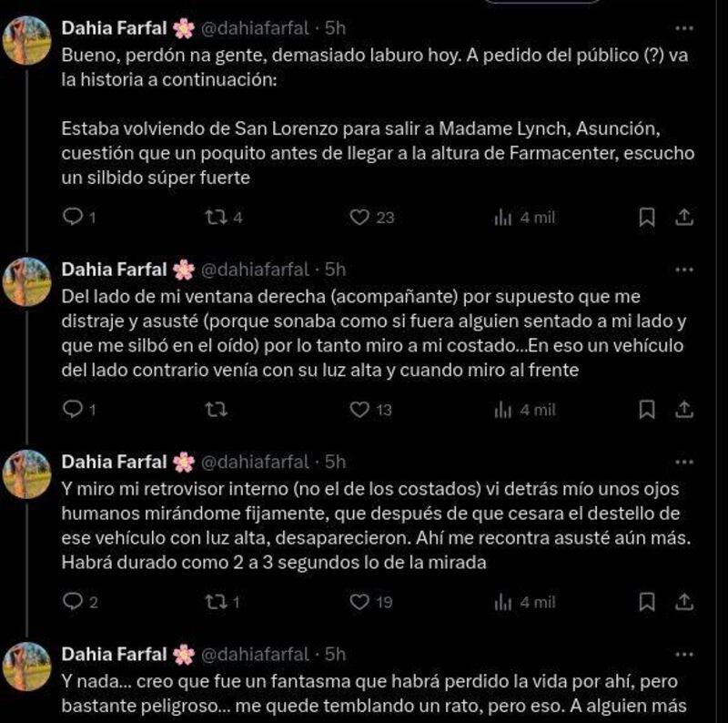
Task: Open the 5h timestamp on the fourth tweet
Action: coord(335,654)
